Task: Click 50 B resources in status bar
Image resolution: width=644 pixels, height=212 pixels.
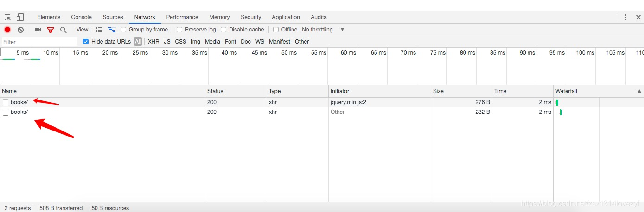Action: (110, 208)
